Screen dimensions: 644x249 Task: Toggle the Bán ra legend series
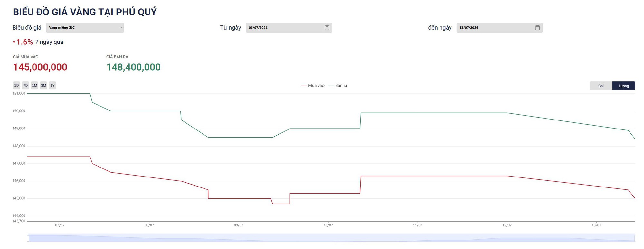[x=337, y=86]
